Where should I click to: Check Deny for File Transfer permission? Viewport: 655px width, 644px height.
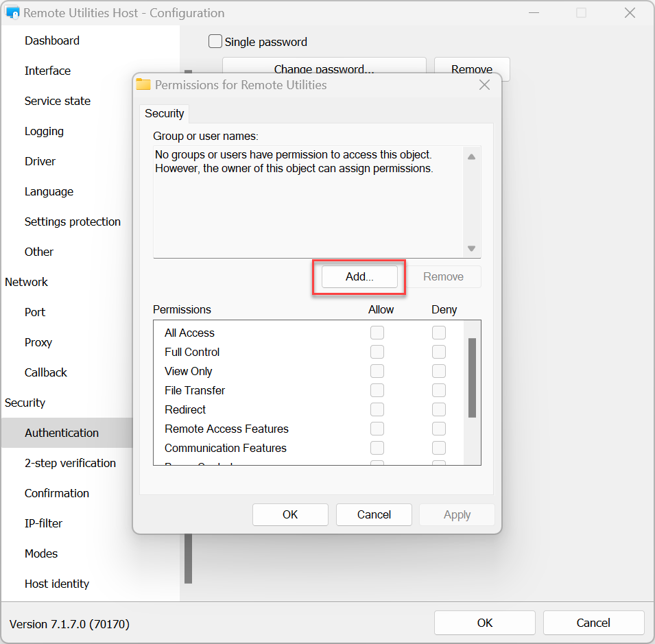439,390
